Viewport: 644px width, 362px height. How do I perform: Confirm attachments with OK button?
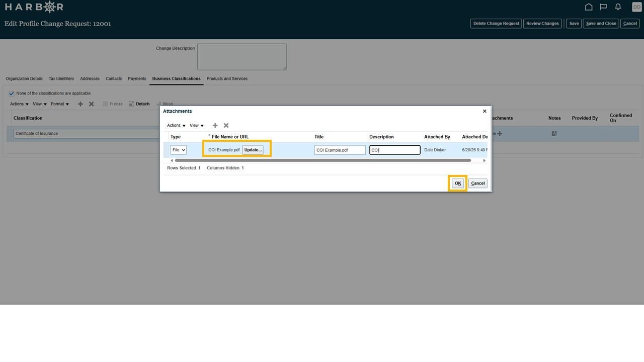coord(458,184)
